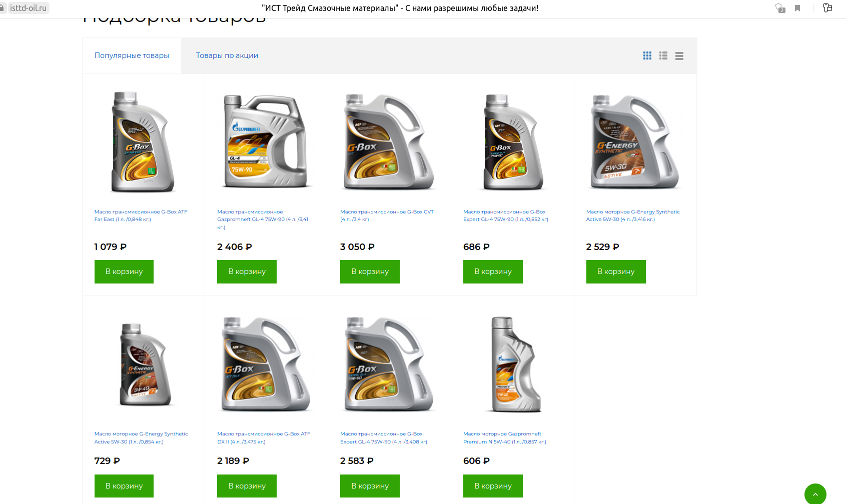Switch to compact table view icon

(679, 56)
